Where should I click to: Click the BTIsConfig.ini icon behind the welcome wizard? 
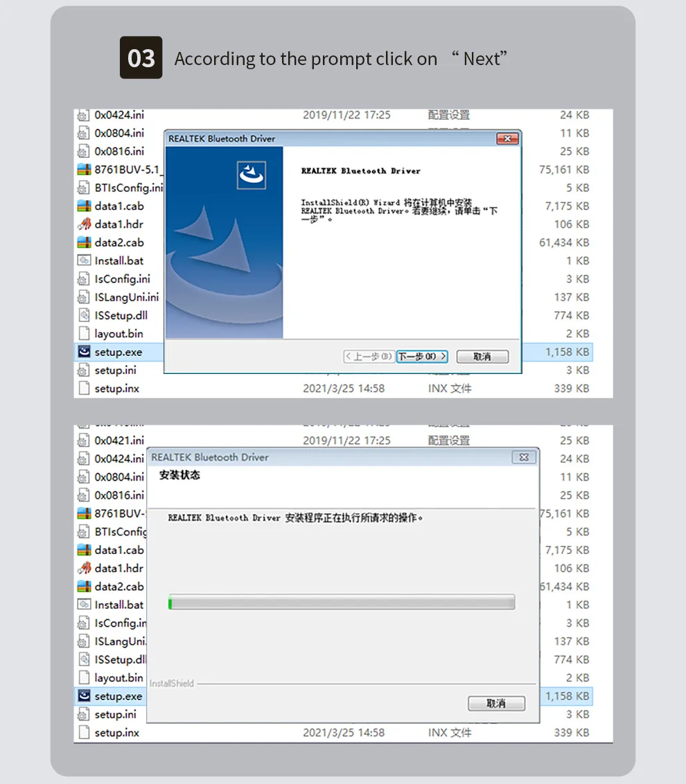click(x=84, y=188)
